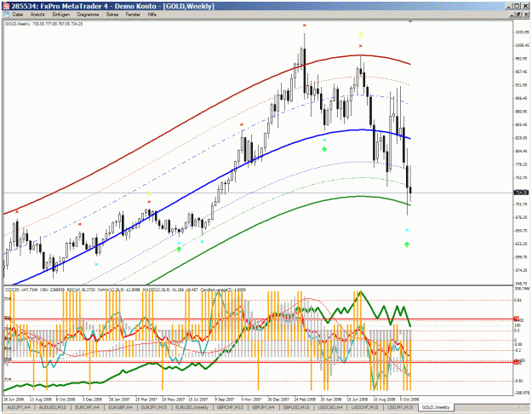Click the 829.95 level on the price scale
This screenshot has height=414, width=532.
[x=521, y=138]
